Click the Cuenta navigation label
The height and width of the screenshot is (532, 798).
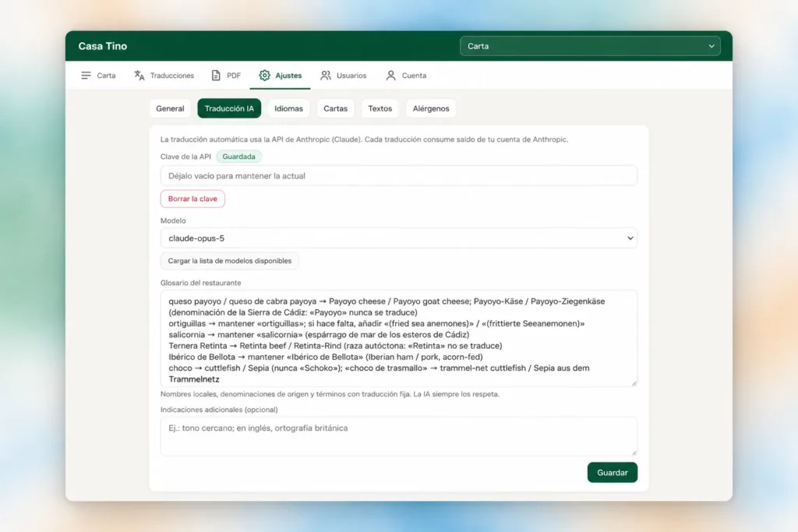click(415, 76)
